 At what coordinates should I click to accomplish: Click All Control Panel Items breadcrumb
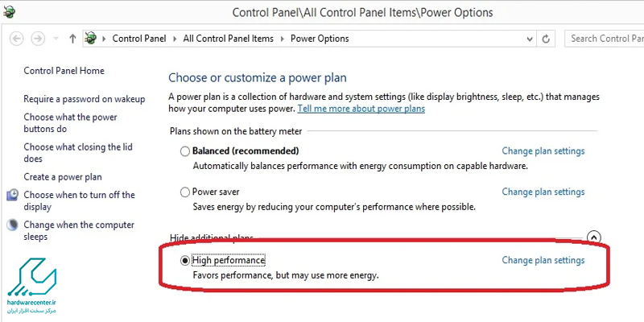[228, 39]
